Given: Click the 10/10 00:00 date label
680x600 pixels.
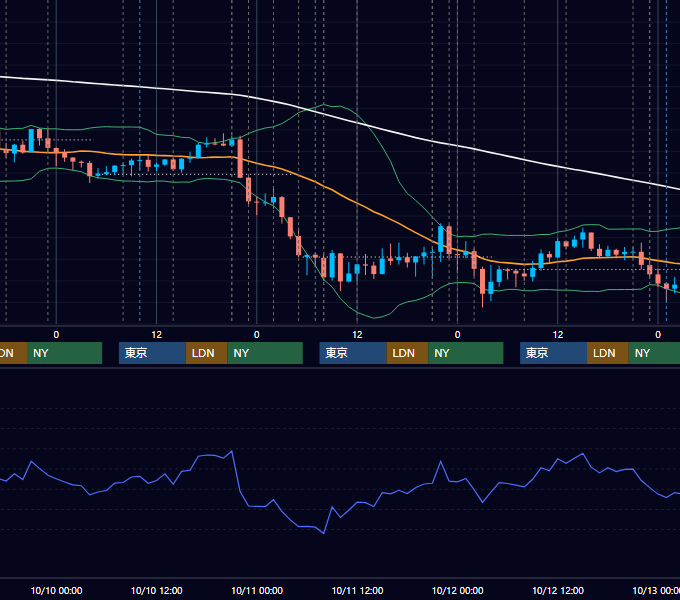Looking at the screenshot, I should (56, 590).
